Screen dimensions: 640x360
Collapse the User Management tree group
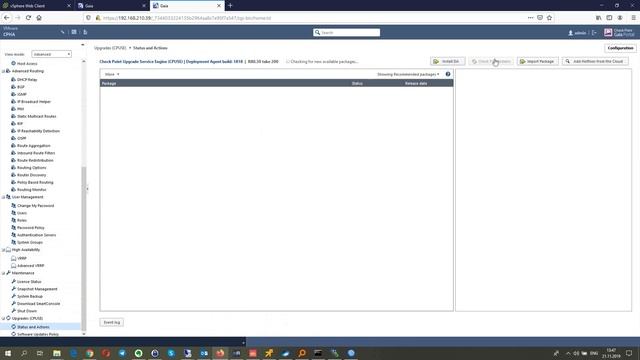(x=3, y=197)
